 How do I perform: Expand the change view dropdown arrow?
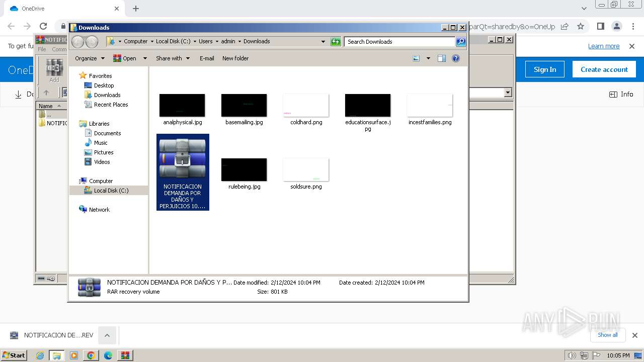pos(428,58)
